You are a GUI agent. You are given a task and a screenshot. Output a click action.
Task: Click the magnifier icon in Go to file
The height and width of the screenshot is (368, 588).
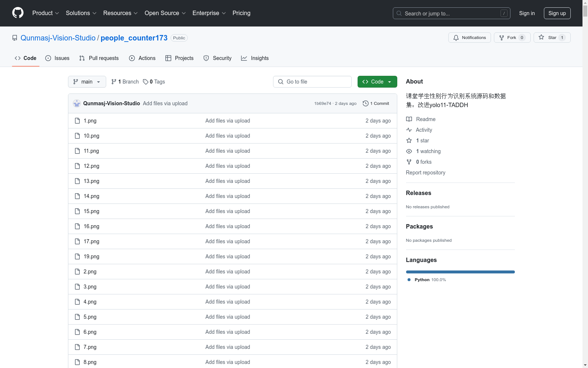(x=281, y=82)
